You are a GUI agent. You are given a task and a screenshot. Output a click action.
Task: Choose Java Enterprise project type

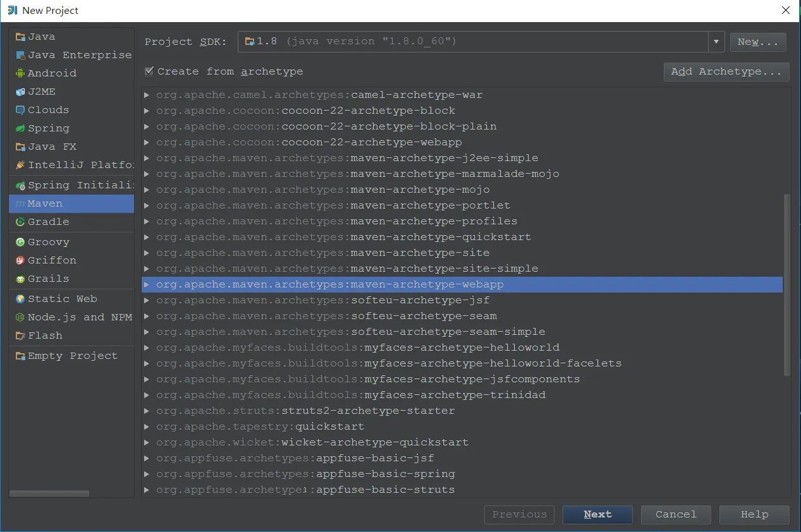click(71, 56)
